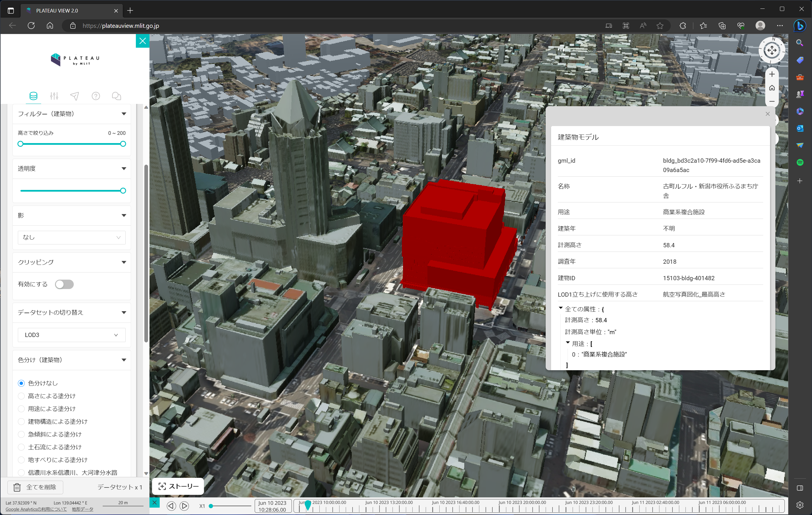
Task: Zoom in using the plus map control
Action: [772, 74]
